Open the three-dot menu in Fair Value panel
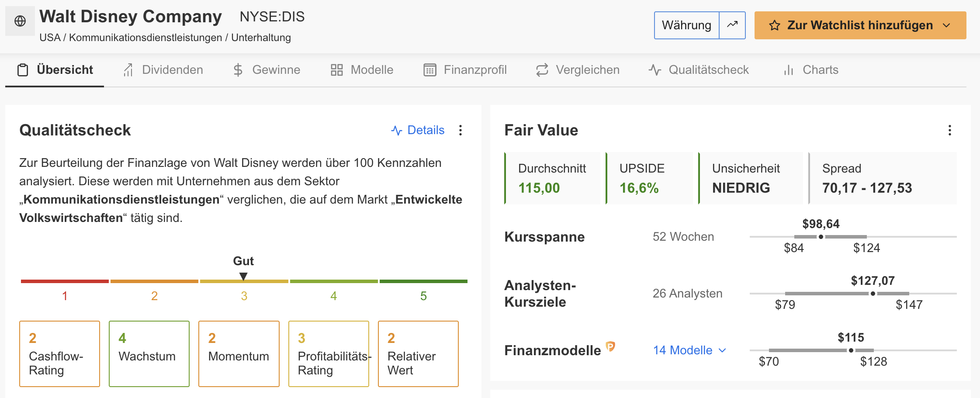The height and width of the screenshot is (398, 980). pos(950,130)
